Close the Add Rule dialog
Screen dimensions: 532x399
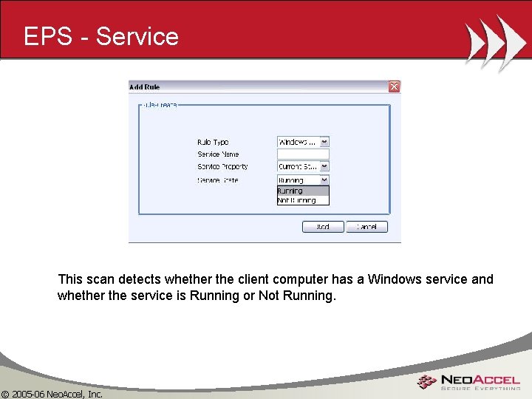click(x=394, y=86)
